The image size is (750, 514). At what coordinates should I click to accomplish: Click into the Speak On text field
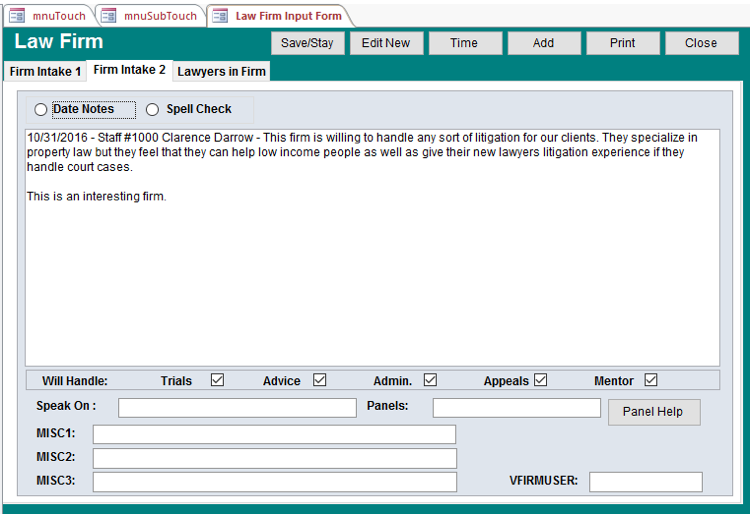(x=237, y=408)
